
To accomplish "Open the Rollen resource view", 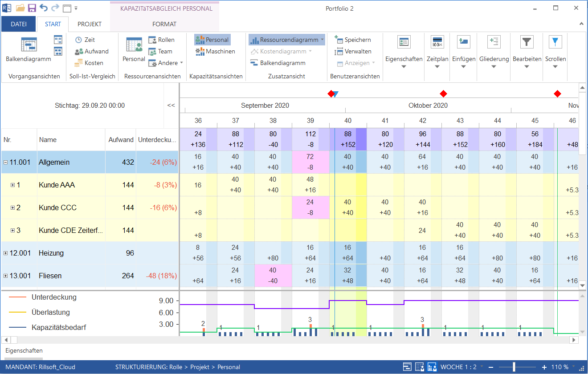I will click(x=152, y=40).
